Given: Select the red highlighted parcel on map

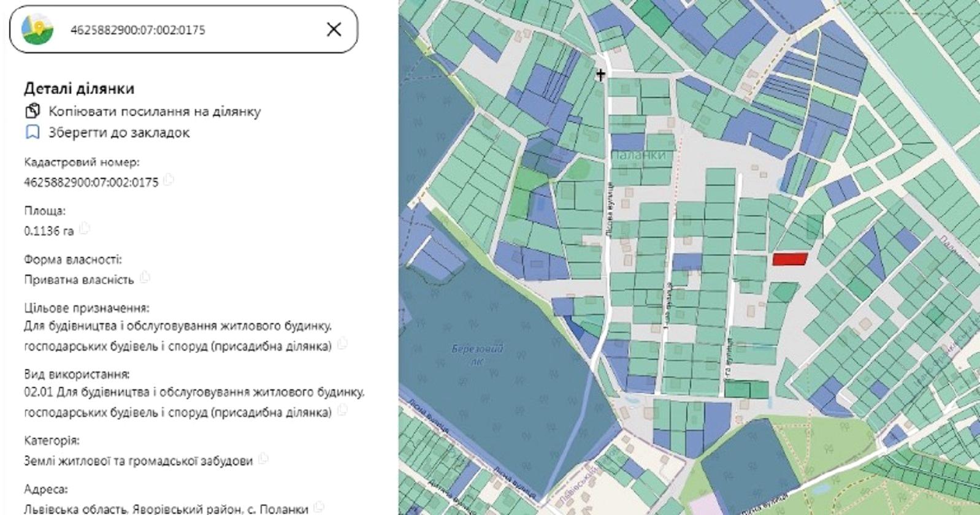Looking at the screenshot, I should click(789, 259).
